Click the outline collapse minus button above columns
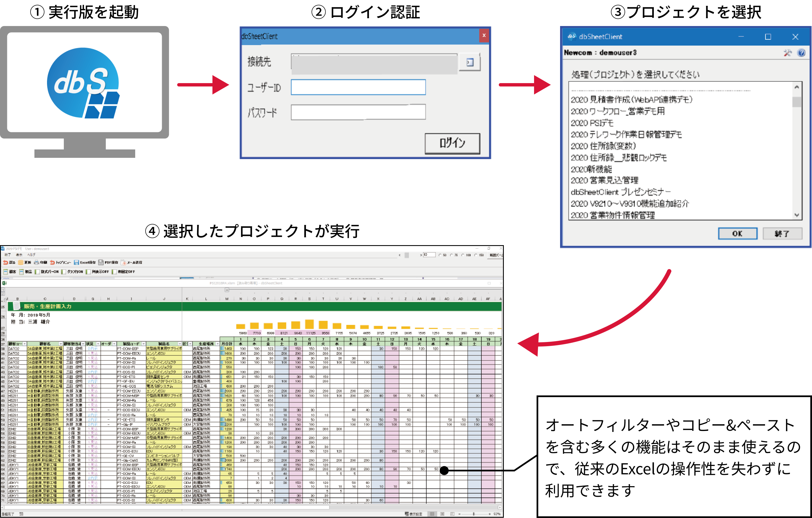This screenshot has height=518, width=812. (x=227, y=290)
